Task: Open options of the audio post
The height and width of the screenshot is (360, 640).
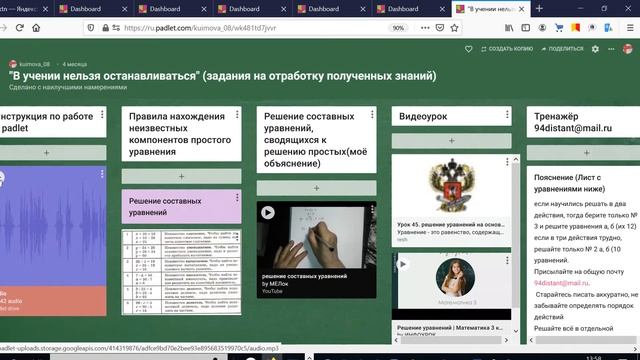Action: [102, 174]
